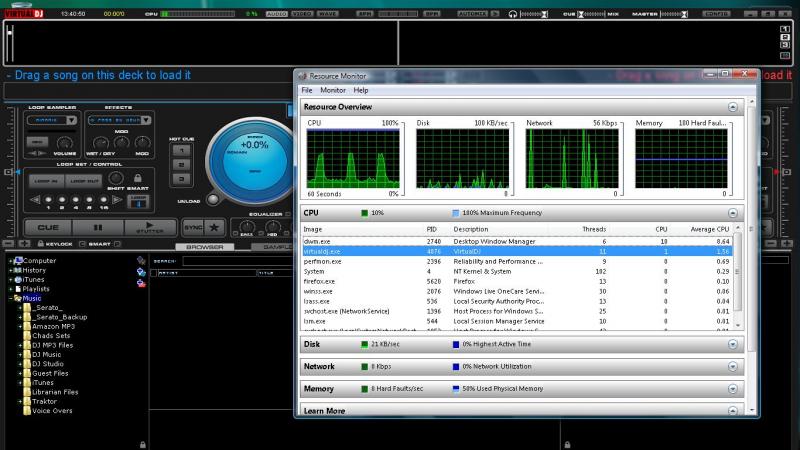Image resolution: width=800 pixels, height=450 pixels.
Task: Collapse the CPU section in Resource Monitor
Action: click(733, 213)
